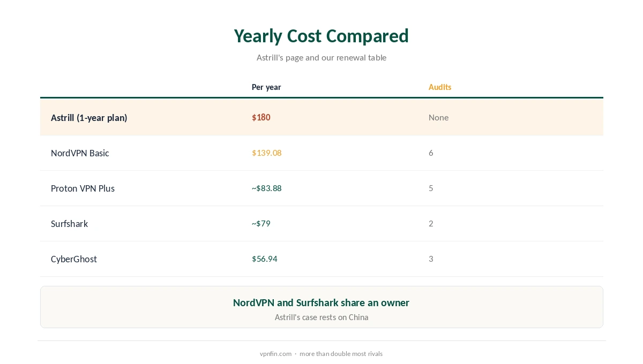Click the 'Yearly Cost Compared' heading
This screenshot has width=643, height=364.
pyautogui.click(x=322, y=36)
